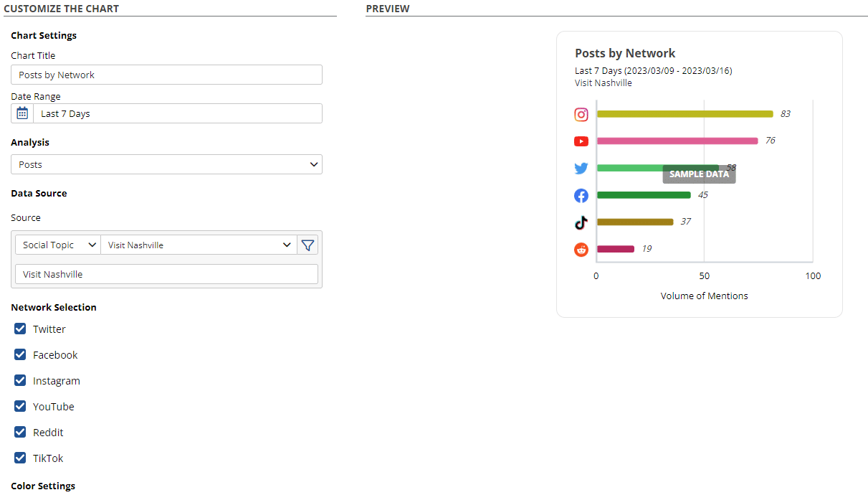The height and width of the screenshot is (495, 868).
Task: Expand the Social Topic source type dropdown
Action: point(59,245)
